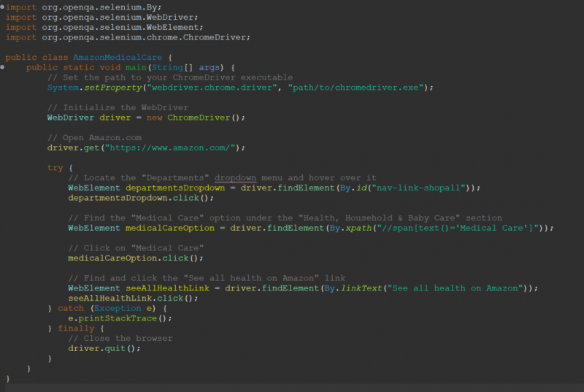Click the catch keyword
Image resolution: width=584 pixels, height=392 pixels.
71,309
